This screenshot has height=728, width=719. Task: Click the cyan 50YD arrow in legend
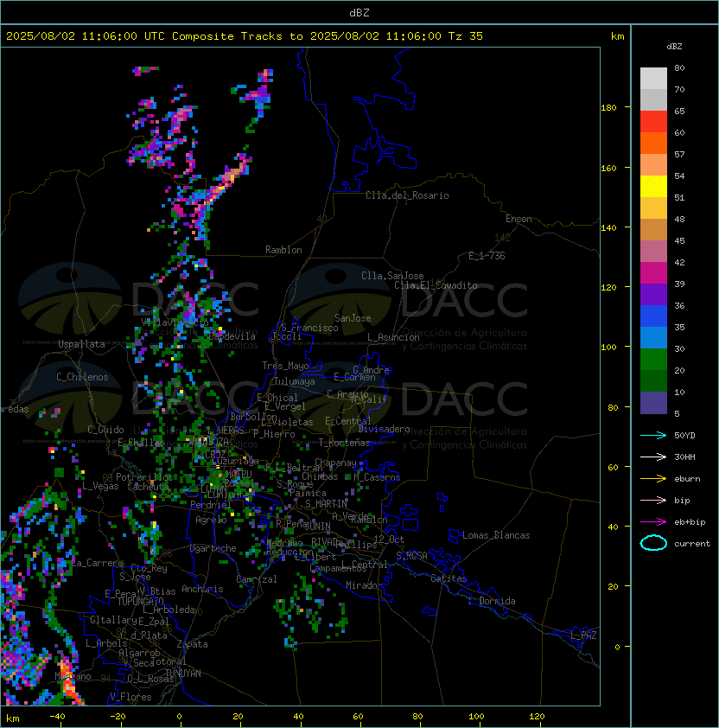[653, 436]
